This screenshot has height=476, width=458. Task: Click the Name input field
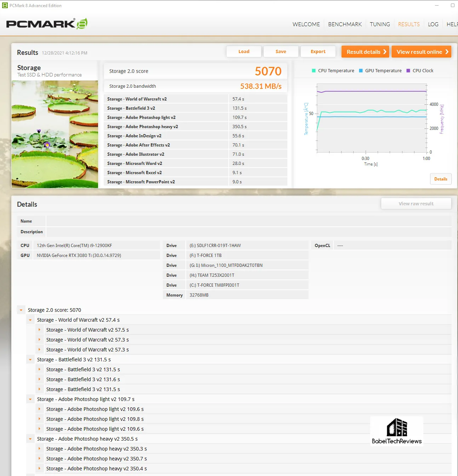point(249,221)
